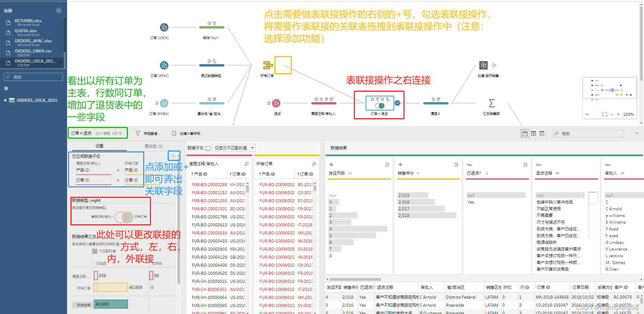Screen dimensions: 644x314
Task: Open 筛选器值 filter values
Action: point(148,133)
